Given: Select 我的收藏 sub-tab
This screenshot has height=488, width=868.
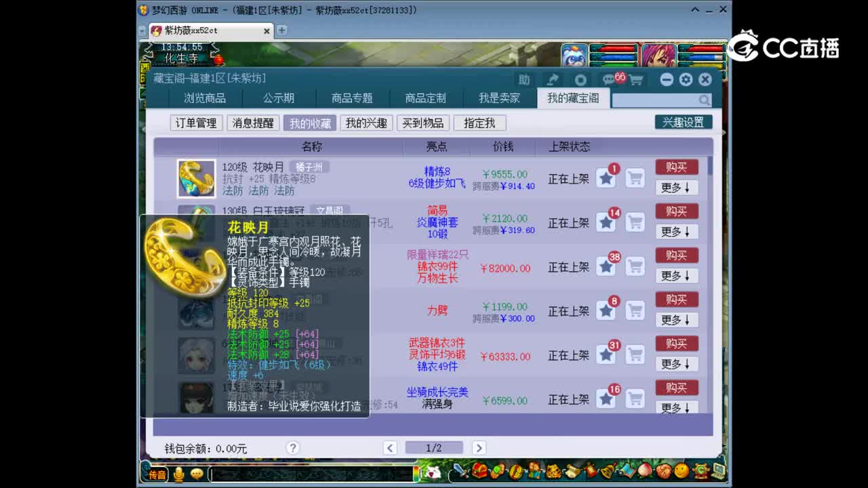Looking at the screenshot, I should click(x=310, y=123).
